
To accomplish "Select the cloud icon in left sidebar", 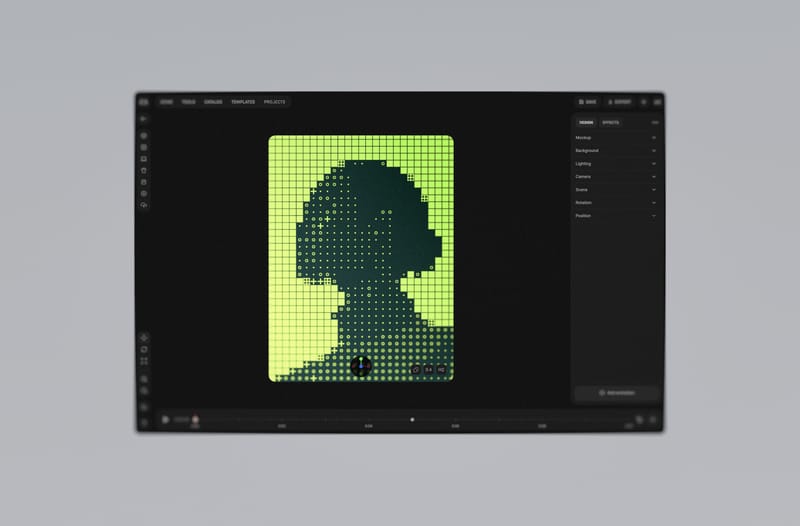I will pos(144,205).
